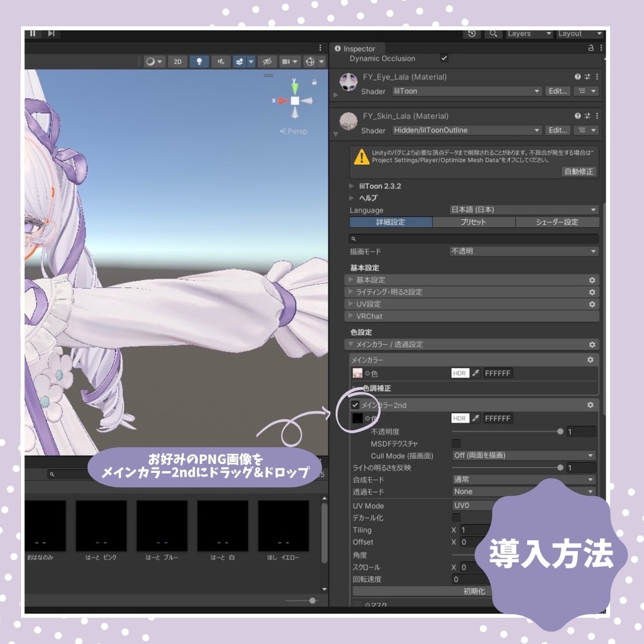Open the search magnifier in top bar
The height and width of the screenshot is (644, 644).
click(493, 34)
